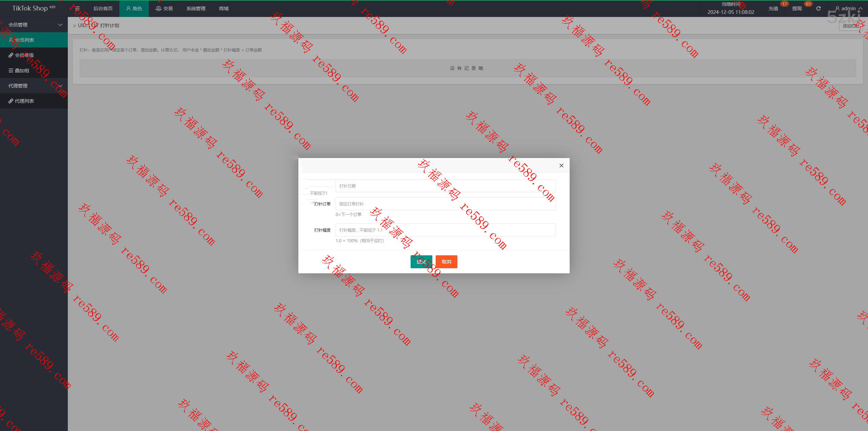Screen dimensions: 868x431
Task: Click the link icon beside 代理列表
Action: click(x=11, y=101)
